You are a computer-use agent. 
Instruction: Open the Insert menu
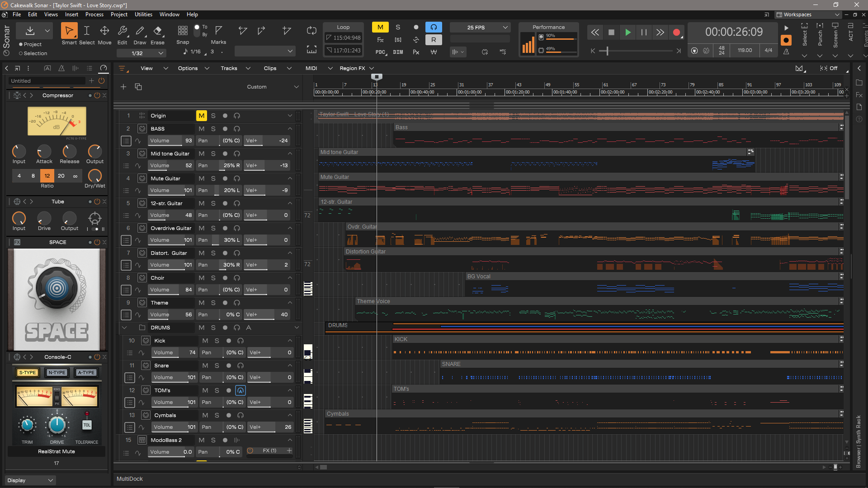pos(71,14)
